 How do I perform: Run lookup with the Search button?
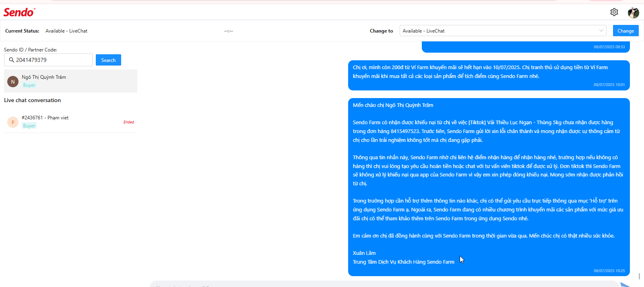[x=108, y=60]
